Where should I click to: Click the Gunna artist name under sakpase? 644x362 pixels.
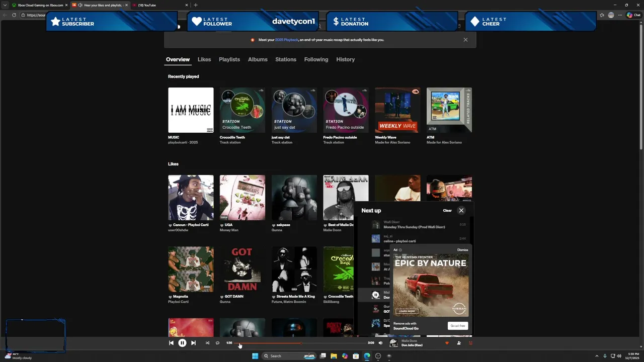pyautogui.click(x=277, y=230)
